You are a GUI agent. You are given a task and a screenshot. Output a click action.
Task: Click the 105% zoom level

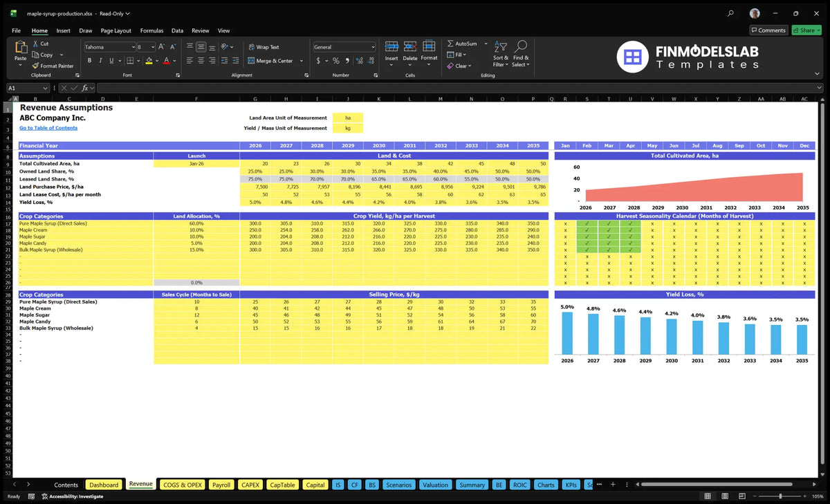click(x=817, y=496)
